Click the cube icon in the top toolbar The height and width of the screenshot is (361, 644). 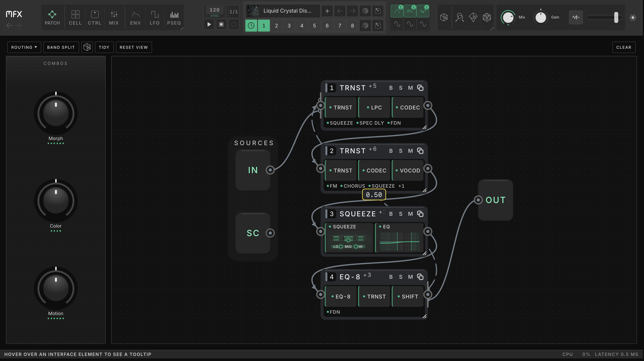tap(444, 18)
